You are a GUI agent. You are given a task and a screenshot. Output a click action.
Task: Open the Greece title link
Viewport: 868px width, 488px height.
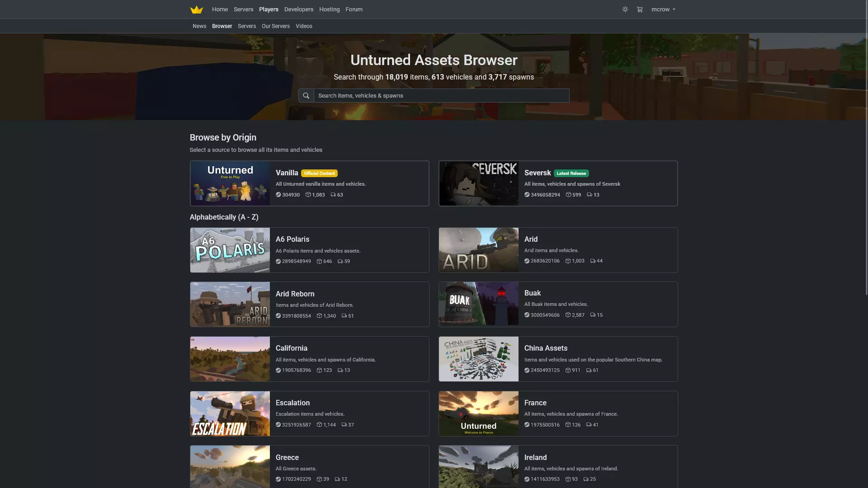pos(287,458)
